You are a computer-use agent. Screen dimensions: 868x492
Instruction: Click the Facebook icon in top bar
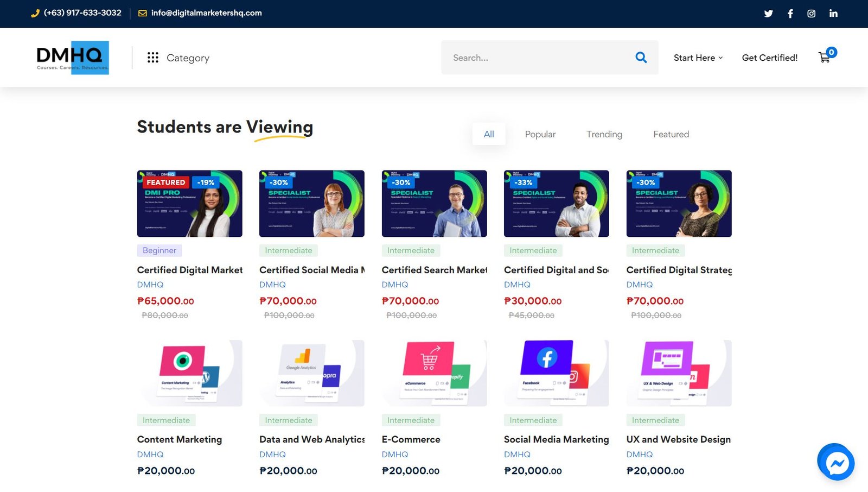click(790, 14)
